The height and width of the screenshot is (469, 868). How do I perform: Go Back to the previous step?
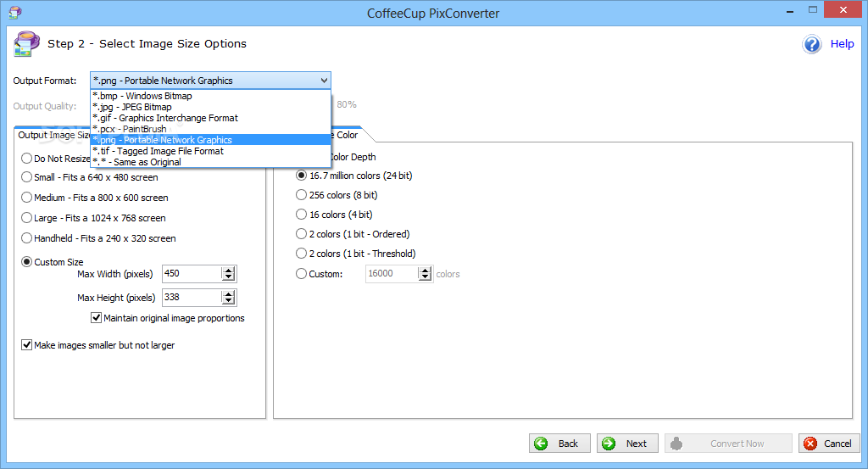[x=559, y=444]
